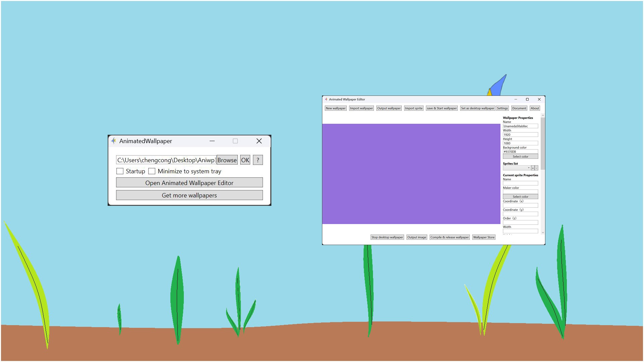Toggle Minimize to system tray checkbox
Image resolution: width=644 pixels, height=362 pixels.
tap(152, 171)
